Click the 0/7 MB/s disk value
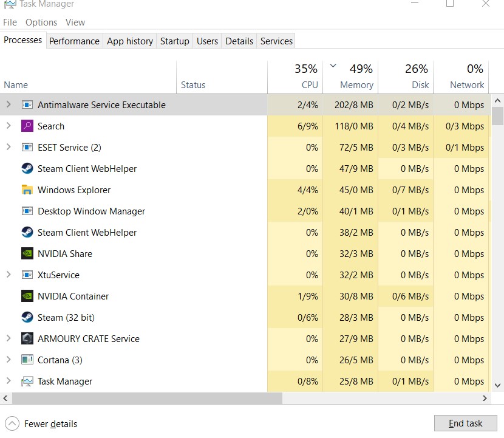504x438 pixels. coord(410,190)
